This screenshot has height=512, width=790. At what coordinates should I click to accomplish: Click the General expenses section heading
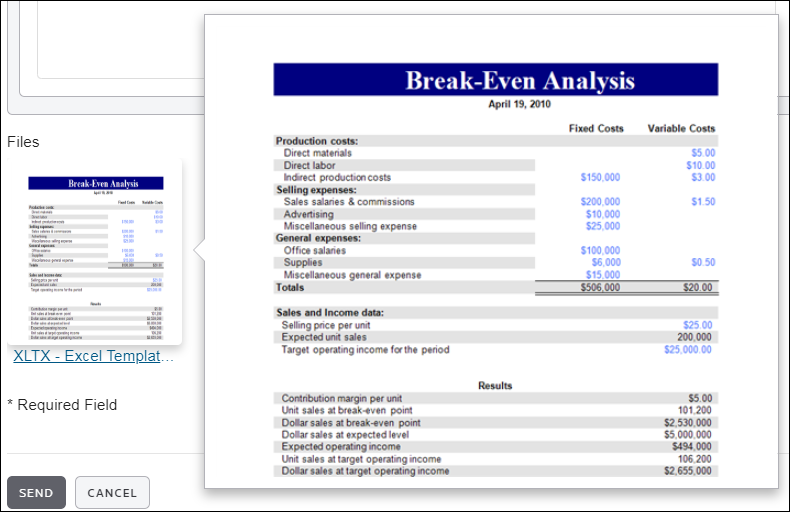point(318,238)
